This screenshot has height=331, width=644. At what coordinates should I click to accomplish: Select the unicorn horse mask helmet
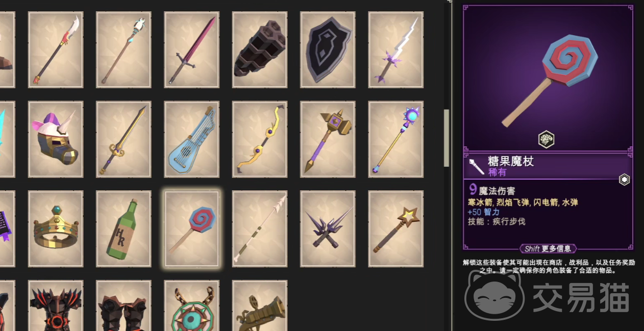(56, 139)
